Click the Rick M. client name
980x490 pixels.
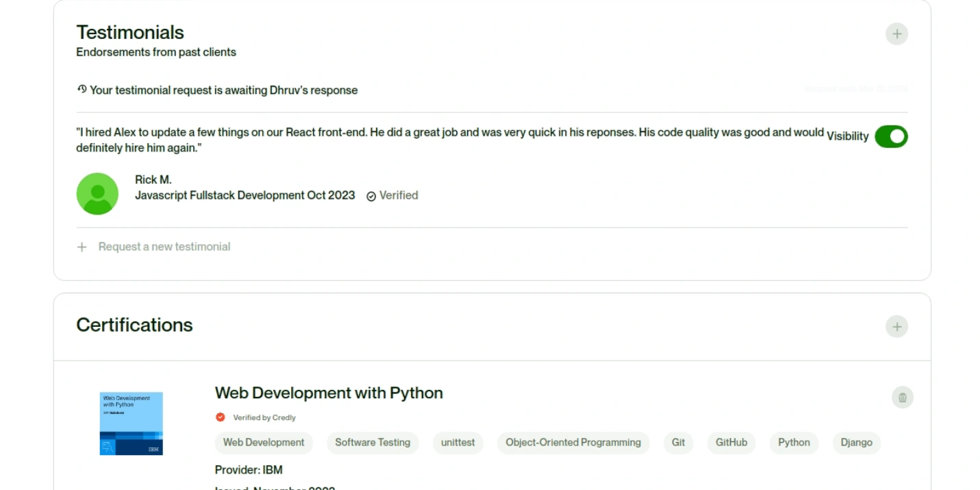pyautogui.click(x=153, y=180)
